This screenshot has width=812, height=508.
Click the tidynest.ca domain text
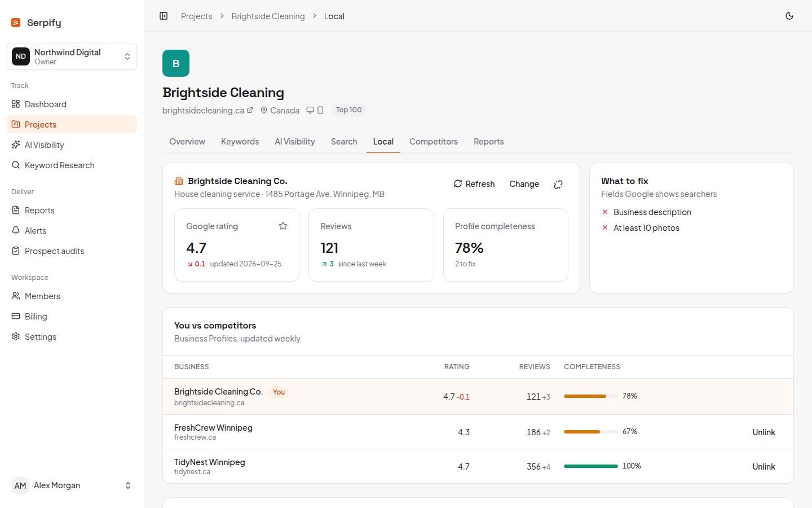pos(192,472)
